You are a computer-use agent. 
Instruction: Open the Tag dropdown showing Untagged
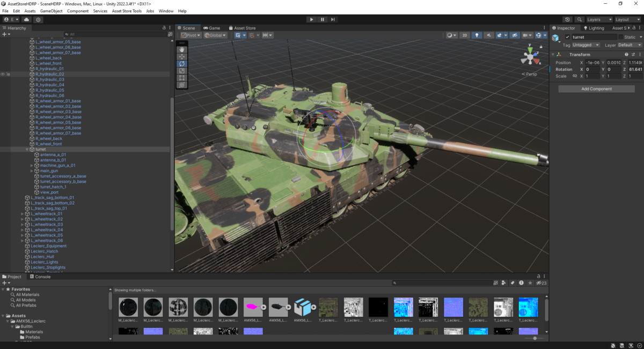coord(586,45)
